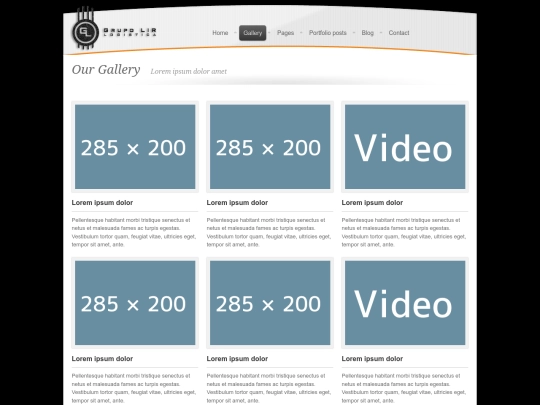
Task: Open the Video thumbnail in bottom row
Action: pos(405,303)
